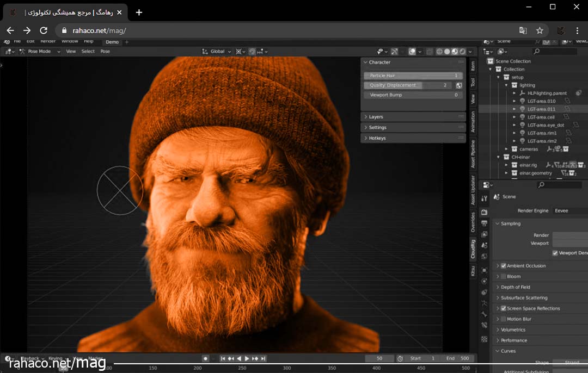The image size is (588, 373).
Task: Open the Pose Mode dropdown
Action: tap(38, 52)
